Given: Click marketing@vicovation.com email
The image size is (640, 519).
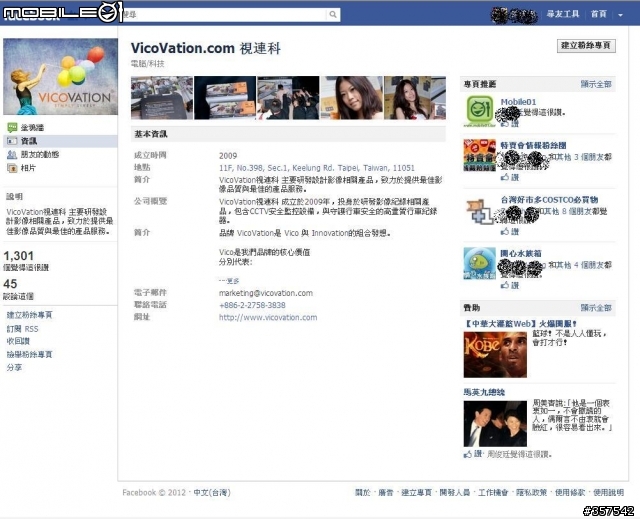Looking at the screenshot, I should tap(266, 293).
